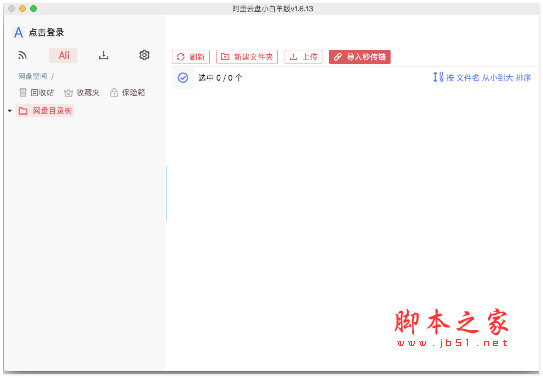The height and width of the screenshot is (378, 543).
Task: Open the 收藏夹 favorites
Action: pyautogui.click(x=82, y=92)
